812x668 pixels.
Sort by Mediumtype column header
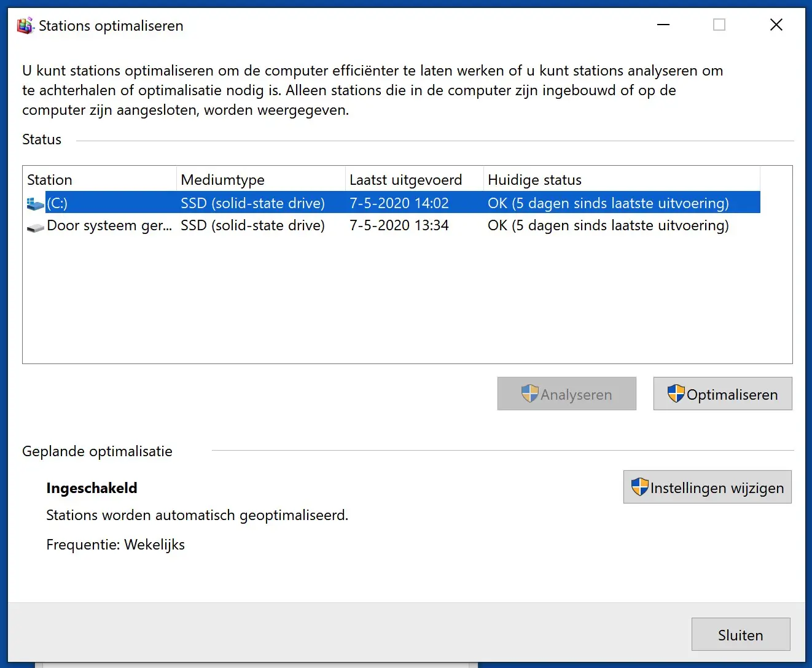pos(261,180)
